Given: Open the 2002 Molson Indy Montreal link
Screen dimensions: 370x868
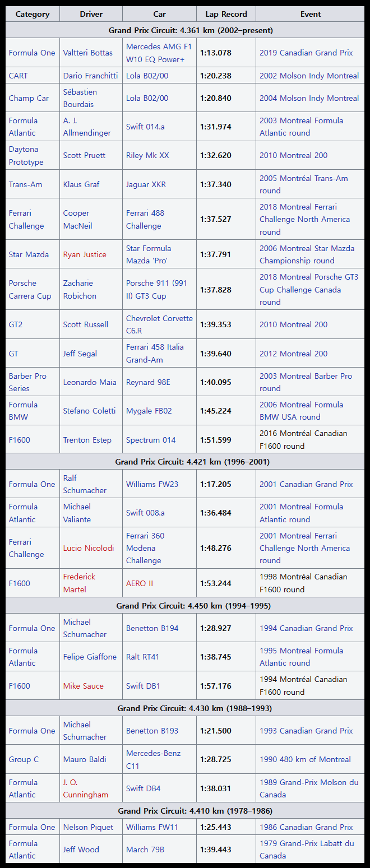Looking at the screenshot, I should 309,76.
